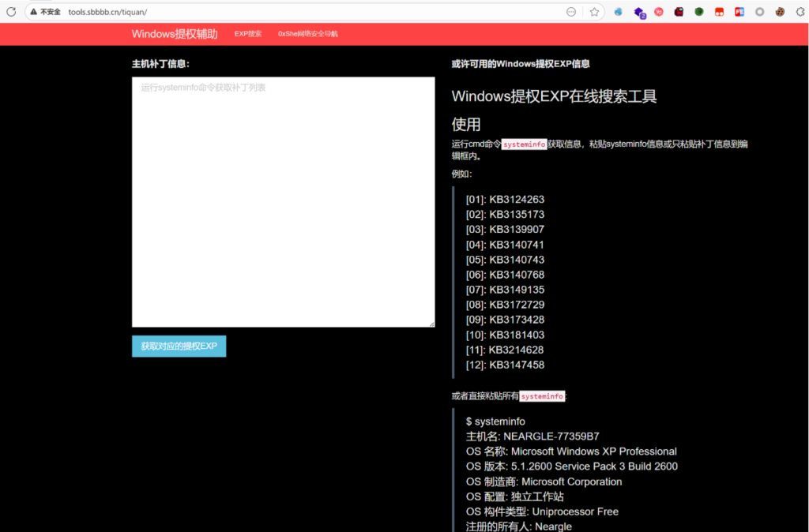The width and height of the screenshot is (809, 532).
Task: Click the 不安全 security warning indicator
Action: pos(45,12)
